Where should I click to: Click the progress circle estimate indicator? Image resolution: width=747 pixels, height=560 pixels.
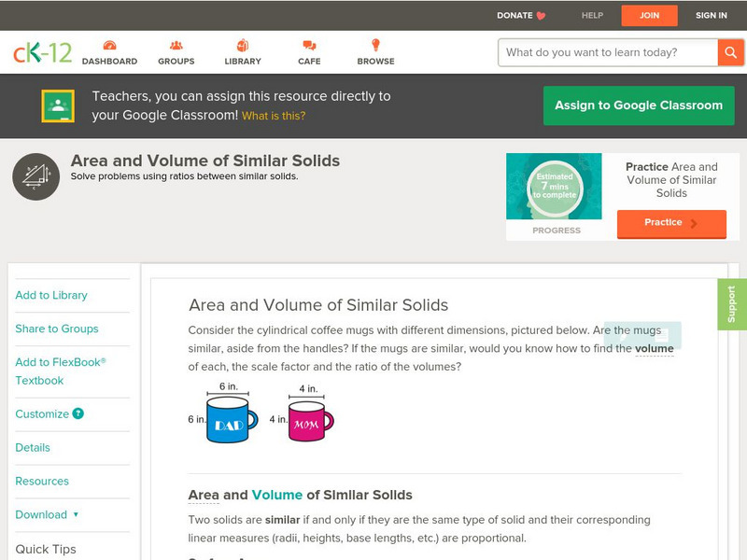pos(555,185)
